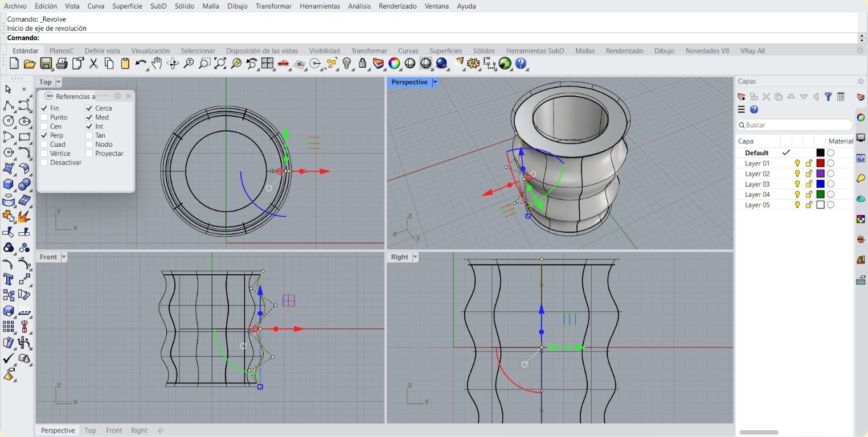This screenshot has width=868, height=437.
Task: Click the layer filter funnel icon
Action: point(828,97)
